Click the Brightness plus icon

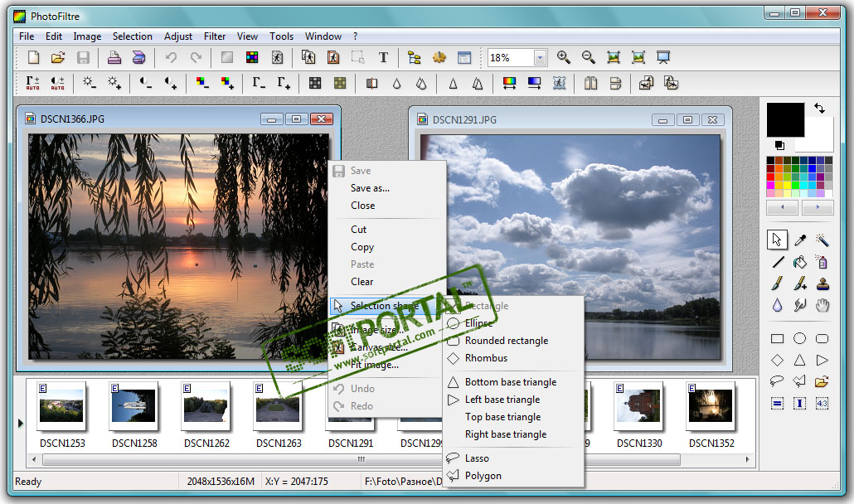(114, 83)
